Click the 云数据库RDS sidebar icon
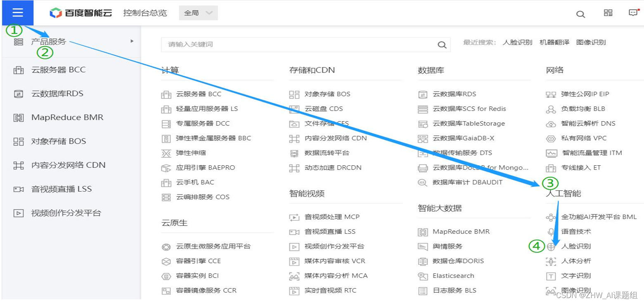 19,94
